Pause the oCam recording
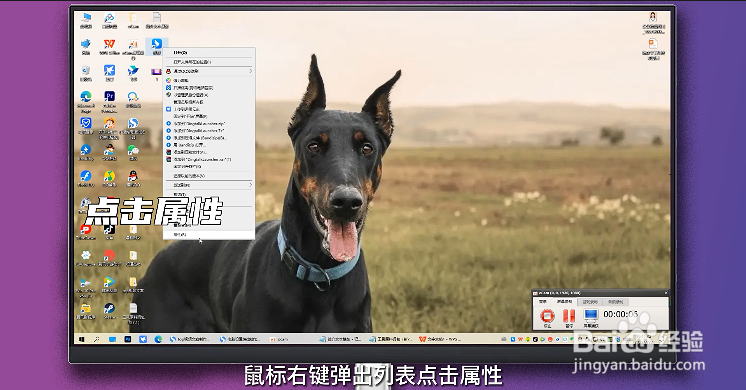This screenshot has width=746, height=390. (x=569, y=317)
